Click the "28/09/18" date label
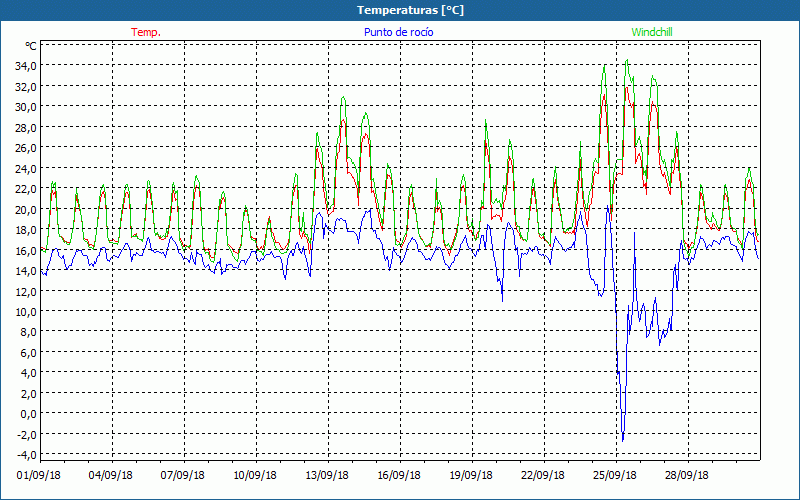The height and width of the screenshot is (500, 800). click(x=687, y=475)
